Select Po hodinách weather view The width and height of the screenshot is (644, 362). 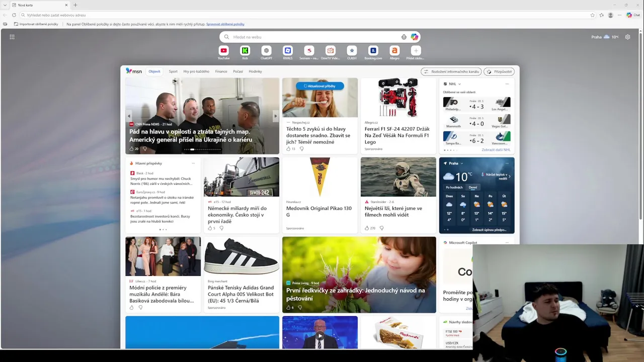(454, 187)
